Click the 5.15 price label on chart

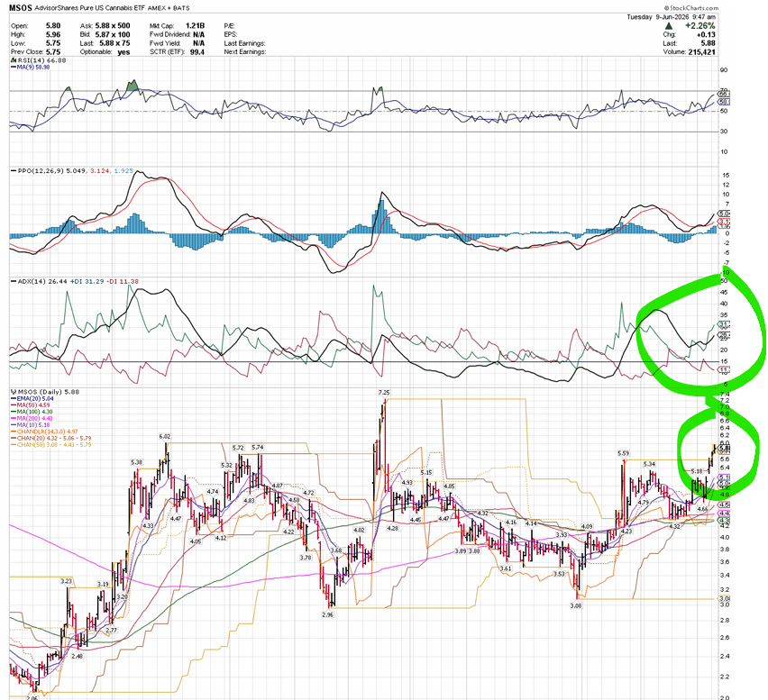point(426,473)
